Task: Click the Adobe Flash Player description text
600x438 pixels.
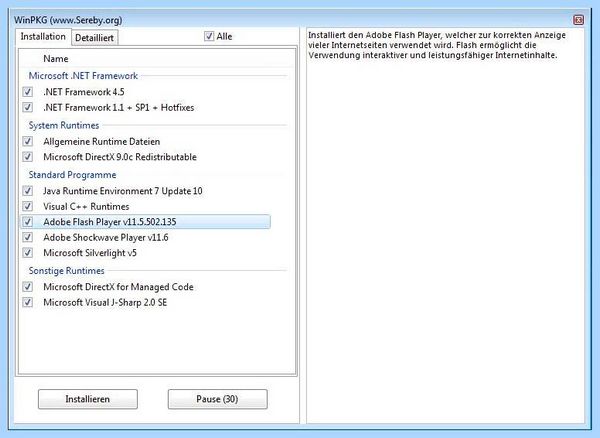Action: point(437,45)
